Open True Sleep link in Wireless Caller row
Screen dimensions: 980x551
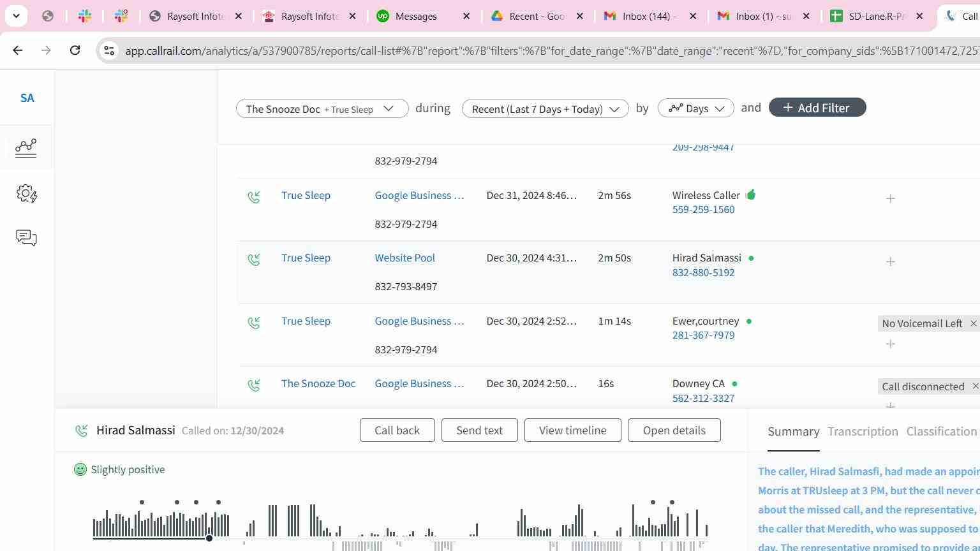[x=306, y=196]
